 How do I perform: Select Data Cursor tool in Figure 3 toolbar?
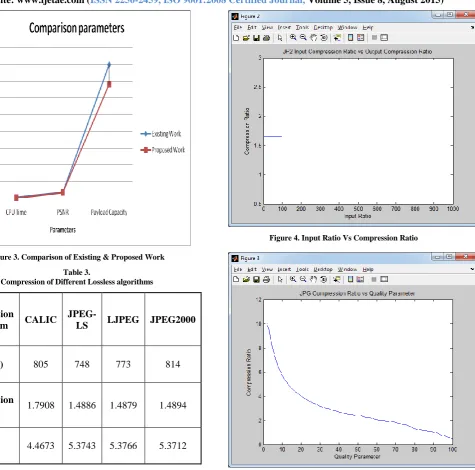click(337, 279)
